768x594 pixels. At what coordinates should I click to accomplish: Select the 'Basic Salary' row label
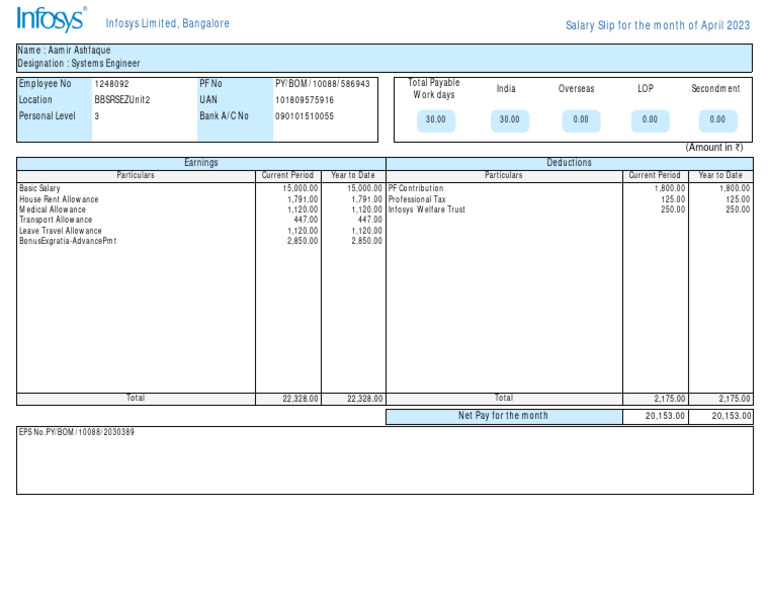(40, 188)
